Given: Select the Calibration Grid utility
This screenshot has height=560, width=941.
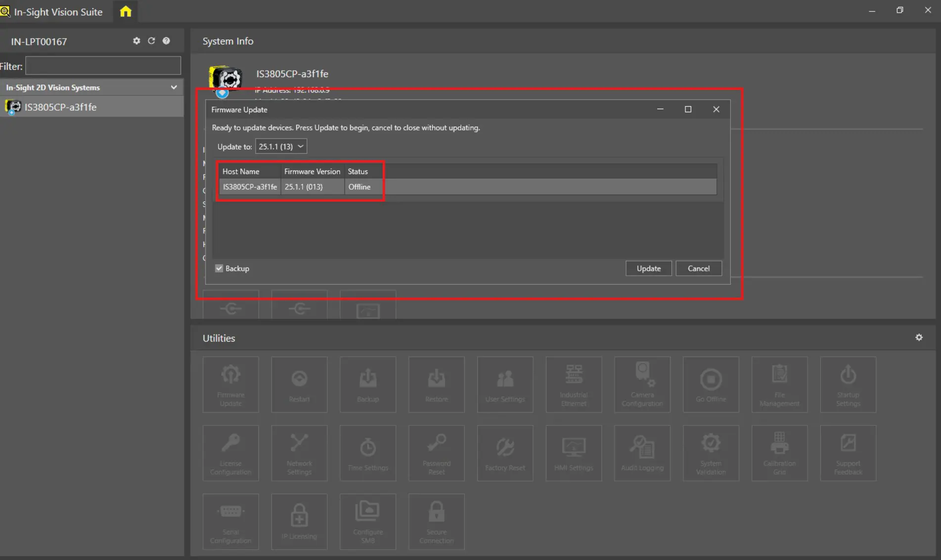Looking at the screenshot, I should [x=779, y=453].
